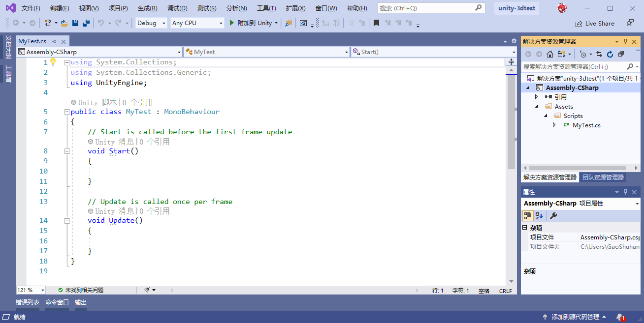
Task: Click the 附加到 Unity button
Action: [250, 23]
